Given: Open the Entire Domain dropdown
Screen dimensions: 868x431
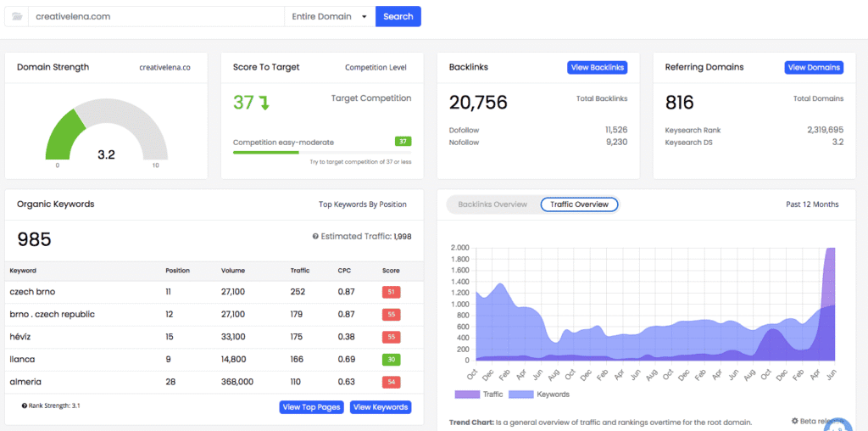Looking at the screenshot, I should point(330,17).
